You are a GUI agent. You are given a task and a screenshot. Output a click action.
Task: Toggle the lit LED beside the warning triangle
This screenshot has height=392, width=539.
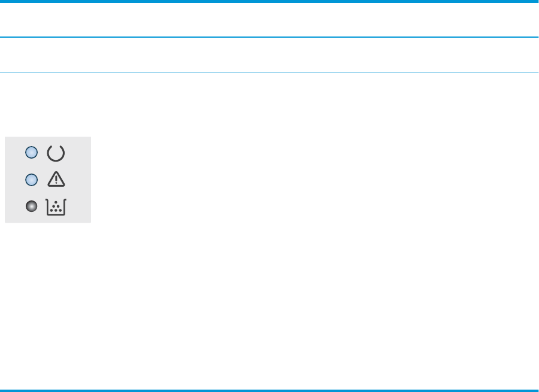click(x=32, y=180)
